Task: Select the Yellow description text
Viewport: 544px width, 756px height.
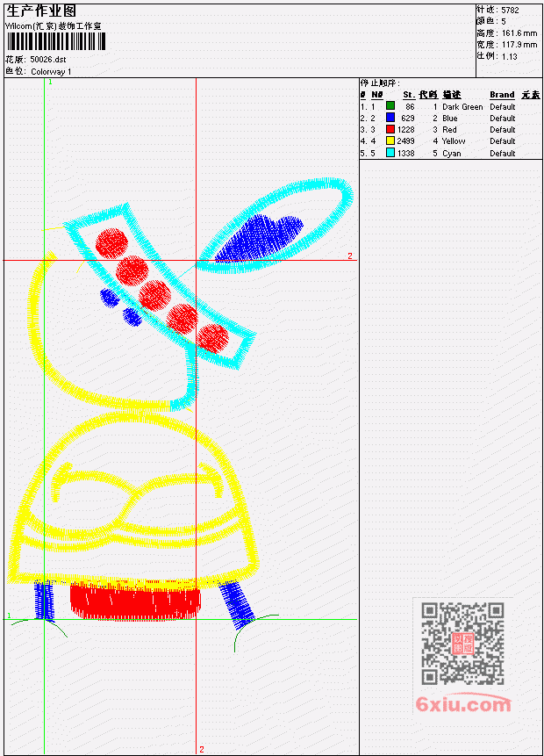Action: [454, 141]
